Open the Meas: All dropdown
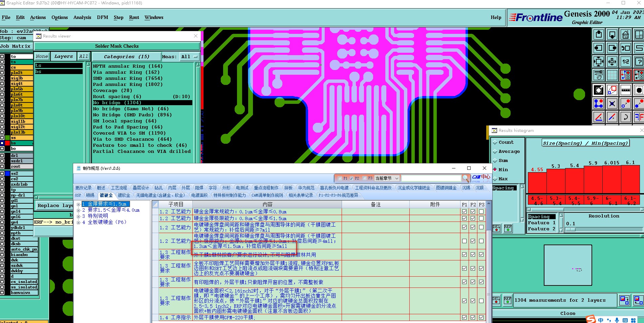 pos(189,57)
